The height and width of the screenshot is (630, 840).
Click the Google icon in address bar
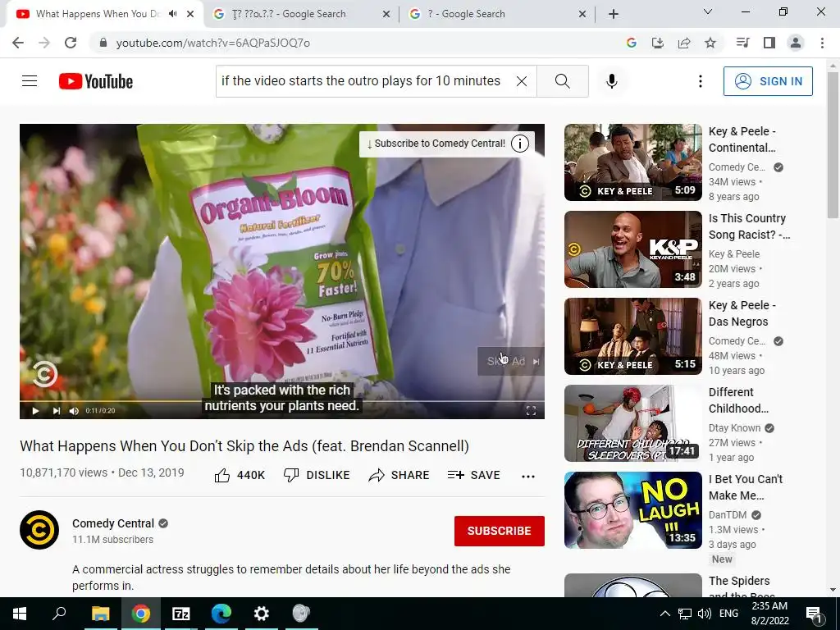click(632, 43)
